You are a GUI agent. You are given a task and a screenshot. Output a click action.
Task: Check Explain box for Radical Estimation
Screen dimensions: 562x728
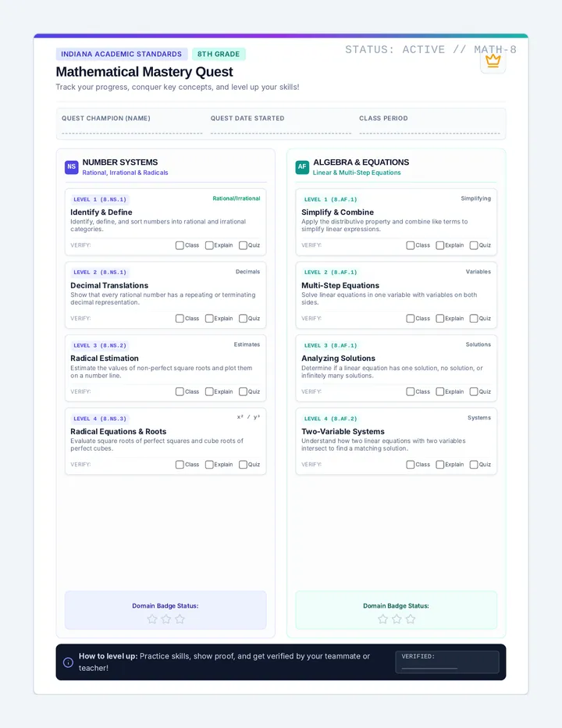209,391
